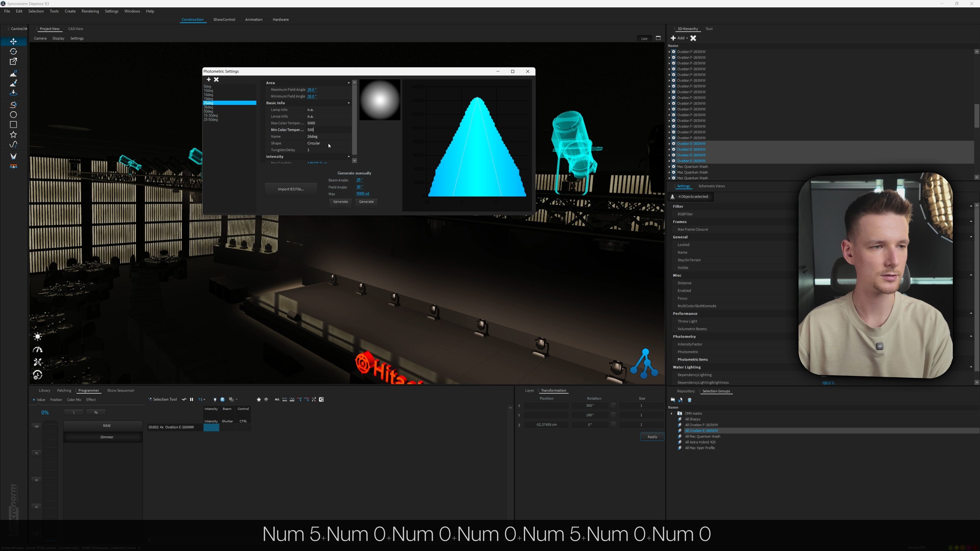980x551 pixels.
Task: Click the function curve tool icon
Action: point(13,144)
